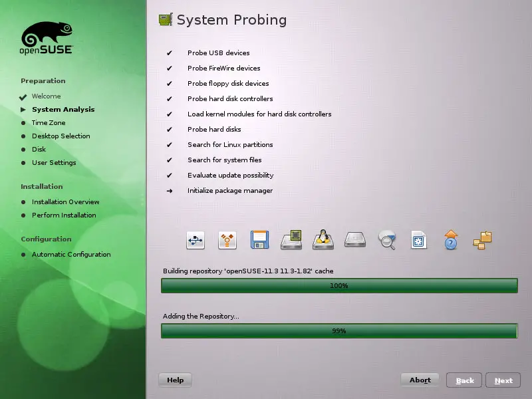This screenshot has height=399, width=532.
Task: Click checkmark next to Probe FireWire devices
Action: click(x=170, y=68)
